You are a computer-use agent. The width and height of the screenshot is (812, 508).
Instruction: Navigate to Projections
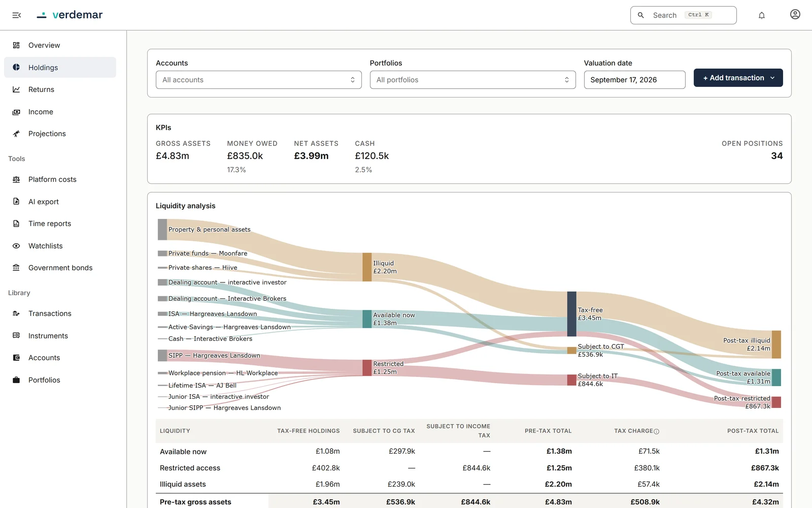(60, 134)
